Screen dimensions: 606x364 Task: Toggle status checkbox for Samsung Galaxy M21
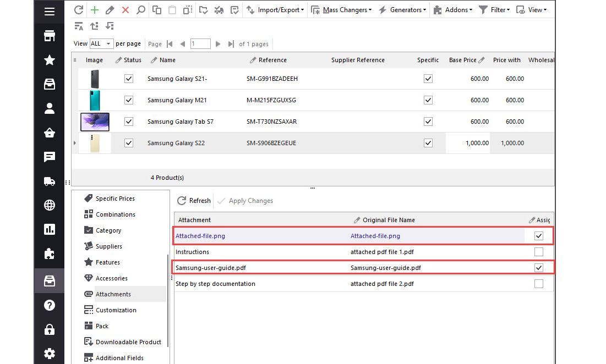[129, 101]
